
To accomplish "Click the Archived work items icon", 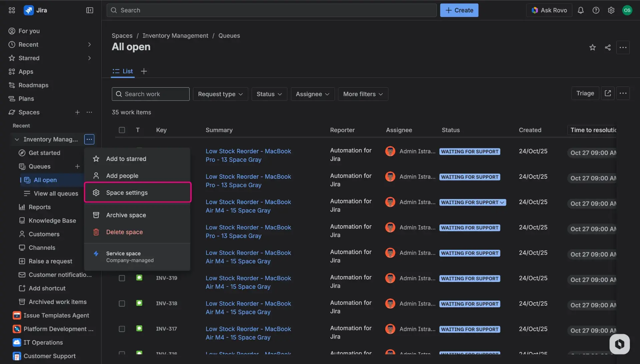I will click(x=22, y=302).
